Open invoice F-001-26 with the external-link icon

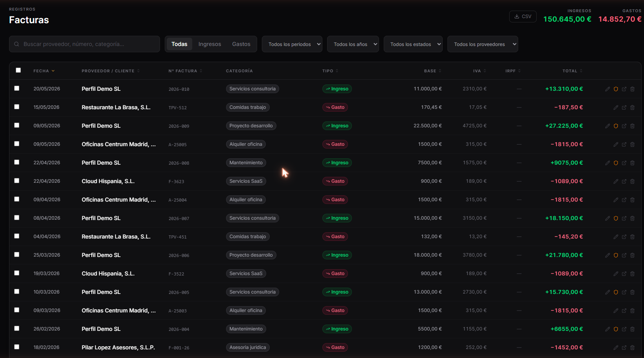coord(624,348)
